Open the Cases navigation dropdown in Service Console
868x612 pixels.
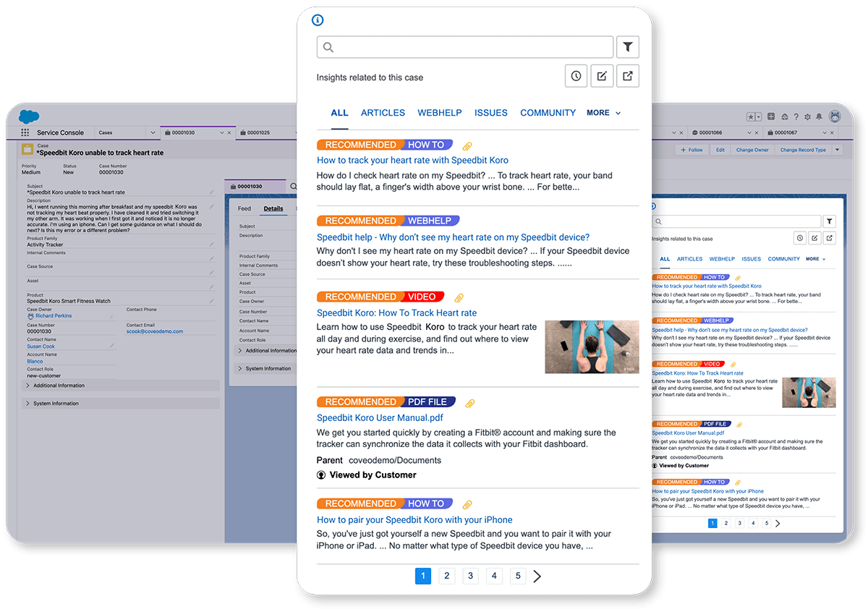(x=152, y=133)
